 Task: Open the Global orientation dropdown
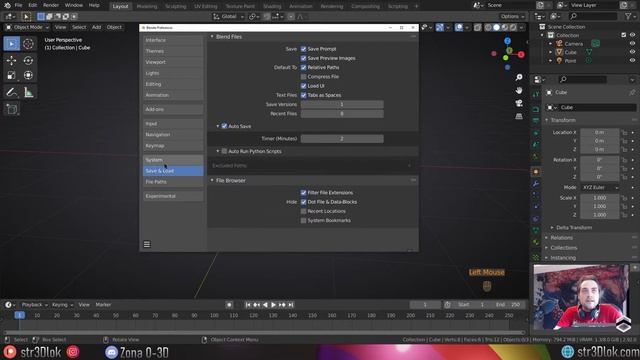[229, 17]
